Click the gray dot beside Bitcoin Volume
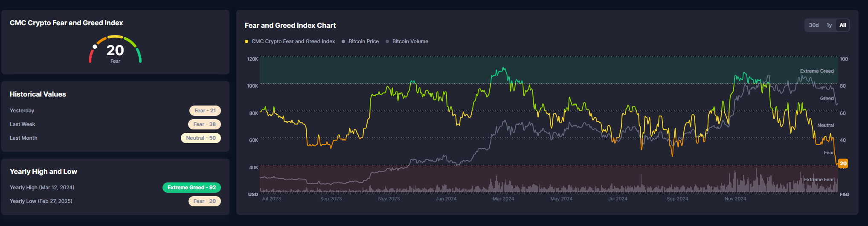The height and width of the screenshot is (226, 868). (x=387, y=41)
